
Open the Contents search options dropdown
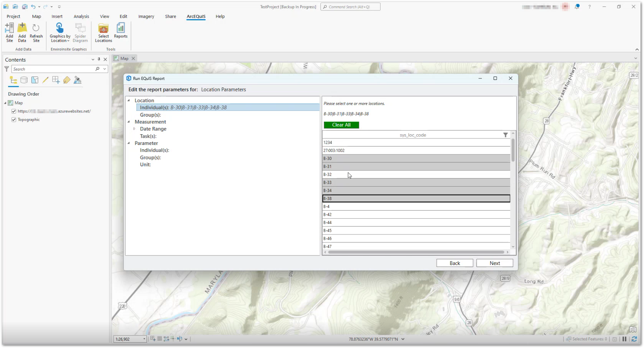pos(104,69)
